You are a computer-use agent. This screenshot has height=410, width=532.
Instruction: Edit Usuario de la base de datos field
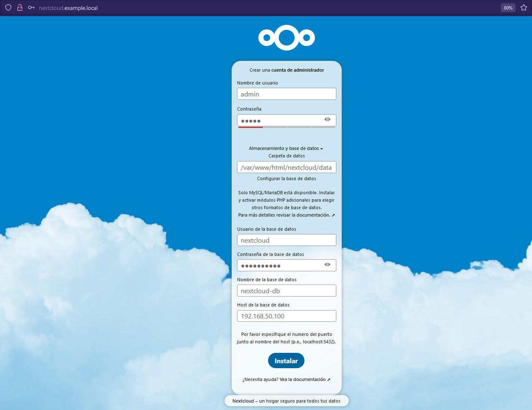(287, 240)
